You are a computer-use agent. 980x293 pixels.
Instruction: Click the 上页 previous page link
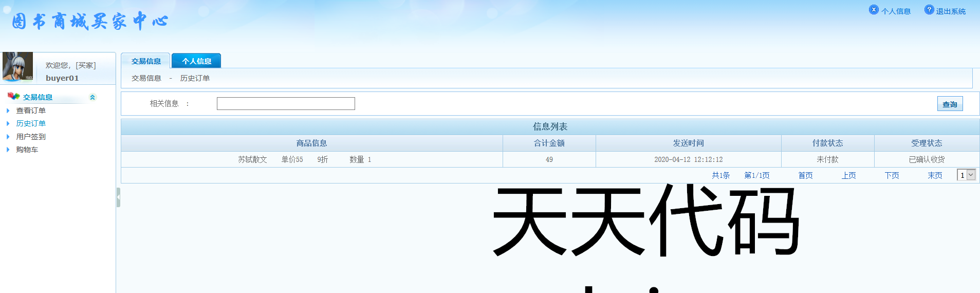coord(848,175)
